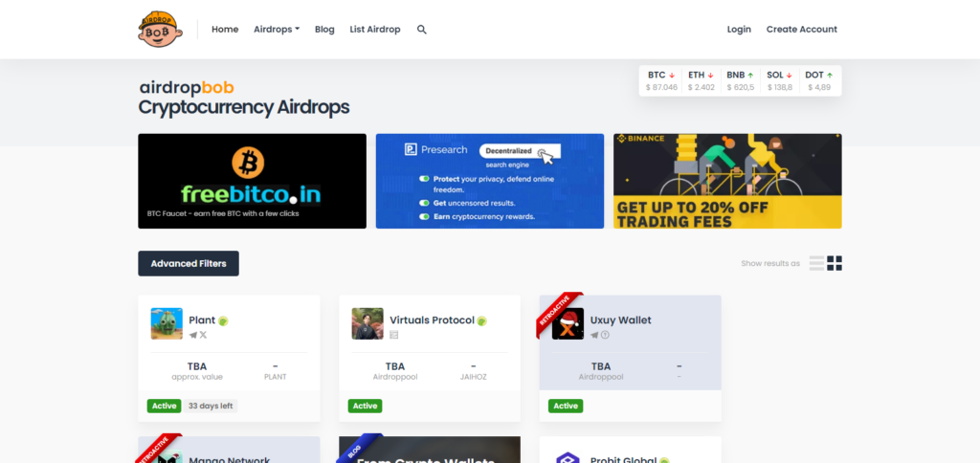
Task: Click the Telegram icon on Uxuy Wallet card
Action: (594, 335)
